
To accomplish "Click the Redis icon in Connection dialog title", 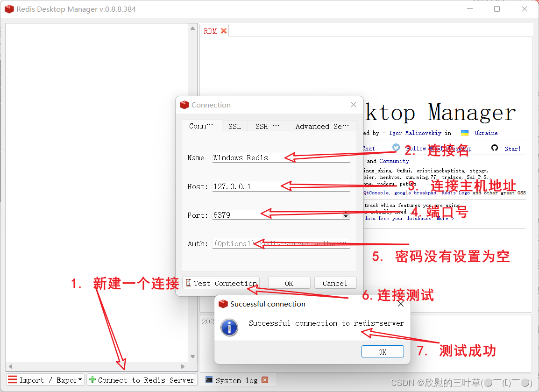I will pyautogui.click(x=184, y=105).
